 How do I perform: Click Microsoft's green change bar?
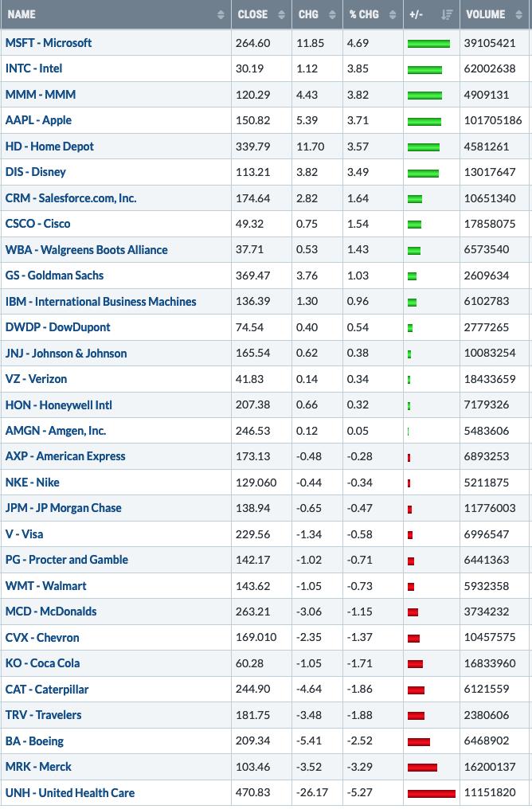pyautogui.click(x=428, y=44)
